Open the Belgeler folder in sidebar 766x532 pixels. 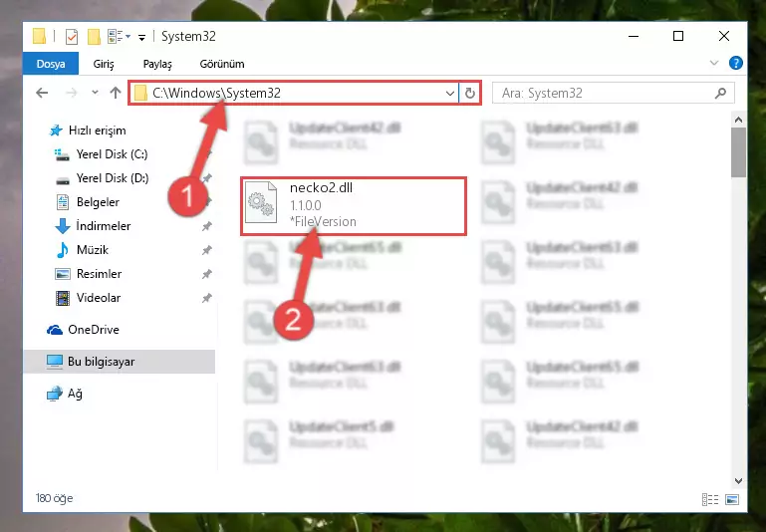click(x=98, y=202)
